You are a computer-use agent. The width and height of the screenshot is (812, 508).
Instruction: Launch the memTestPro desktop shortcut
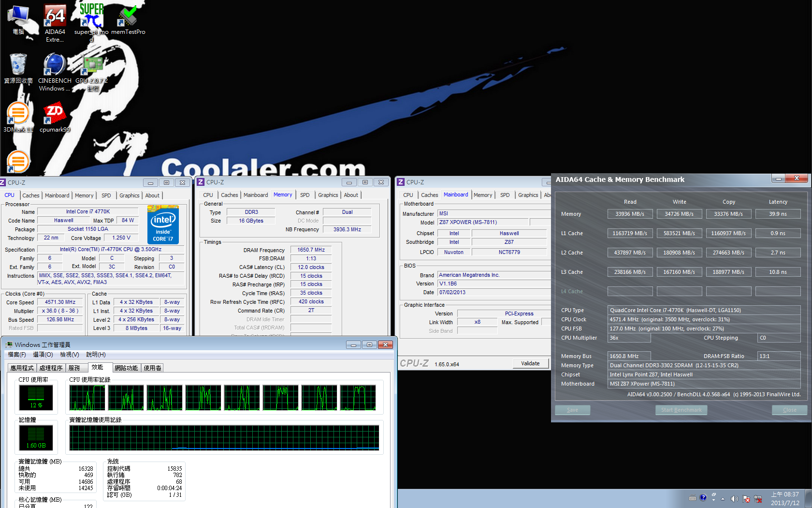point(128,19)
